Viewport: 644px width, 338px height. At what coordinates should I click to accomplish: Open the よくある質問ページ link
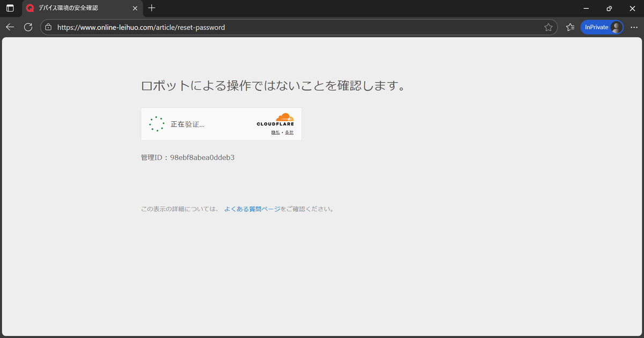pyautogui.click(x=252, y=209)
